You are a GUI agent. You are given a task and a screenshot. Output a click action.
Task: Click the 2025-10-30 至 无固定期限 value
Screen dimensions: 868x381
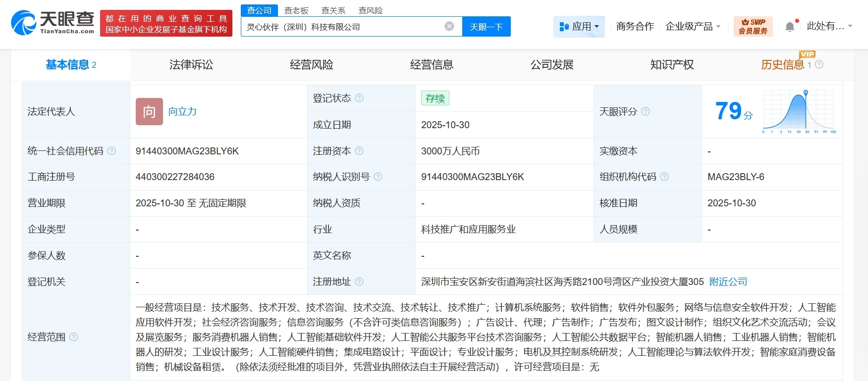click(191, 203)
